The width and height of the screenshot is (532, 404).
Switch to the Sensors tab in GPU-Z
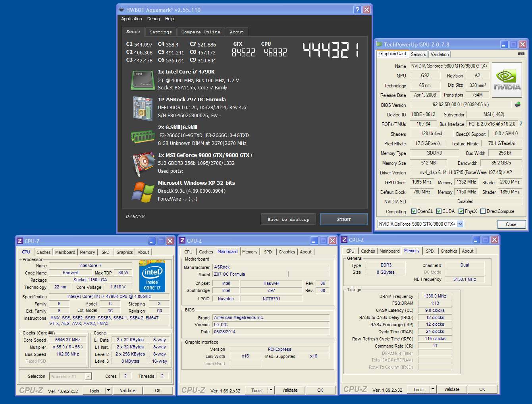418,54
